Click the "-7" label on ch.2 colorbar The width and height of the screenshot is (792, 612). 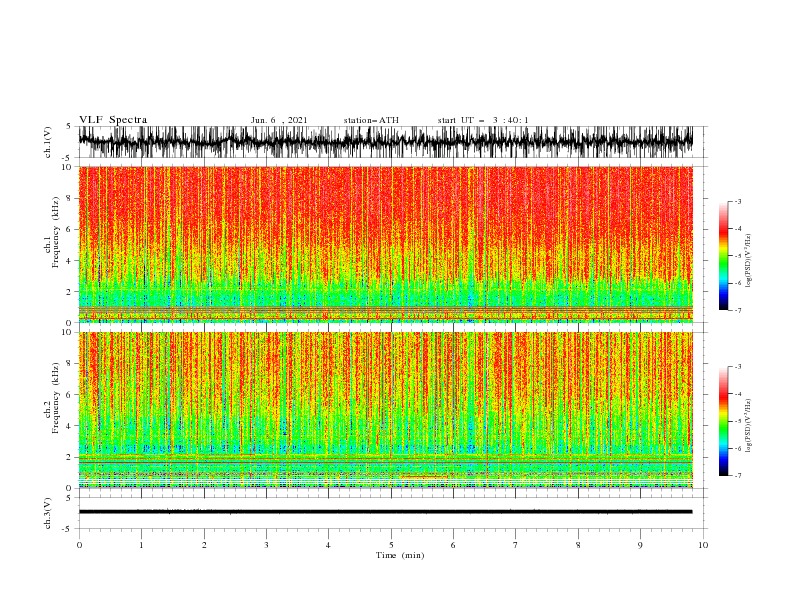[x=738, y=476]
